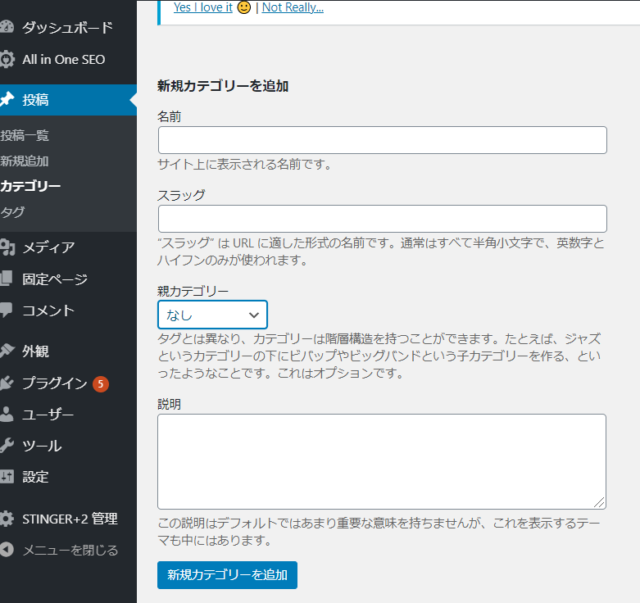Click the wrench icon beside ツール
Viewport: 640px width, 603px height.
coord(7,445)
